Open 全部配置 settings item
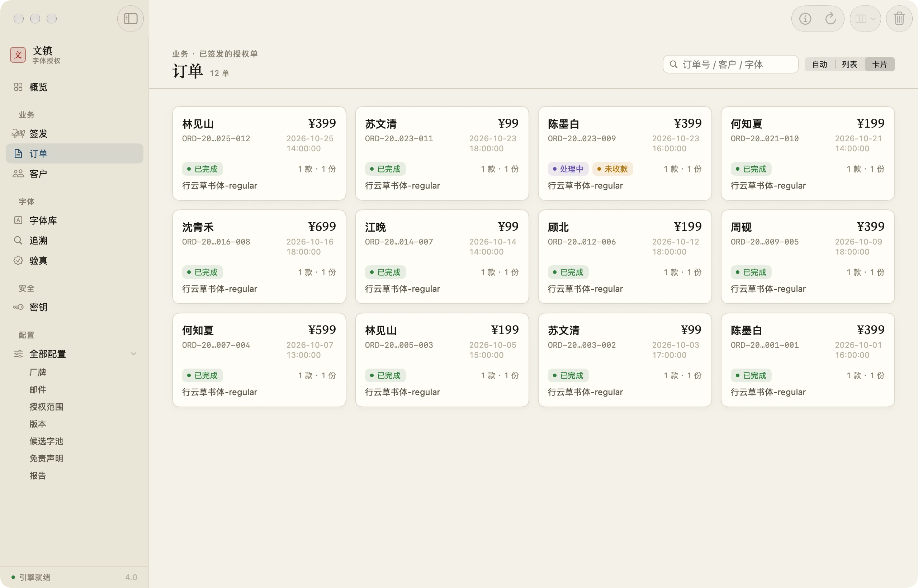This screenshot has width=918, height=588. tap(75, 354)
